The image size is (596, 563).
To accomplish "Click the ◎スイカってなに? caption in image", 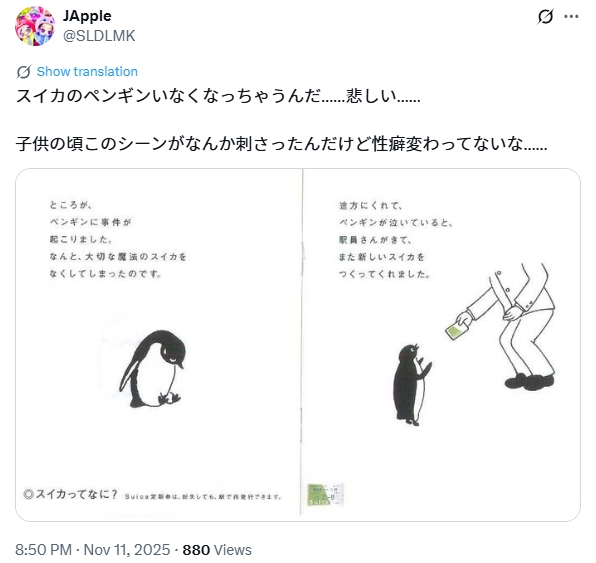I will point(71,494).
